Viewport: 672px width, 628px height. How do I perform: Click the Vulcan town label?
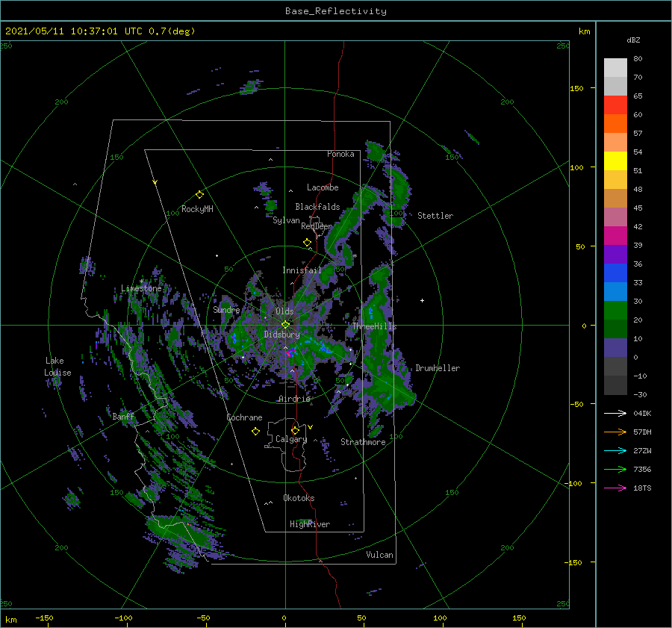click(379, 555)
